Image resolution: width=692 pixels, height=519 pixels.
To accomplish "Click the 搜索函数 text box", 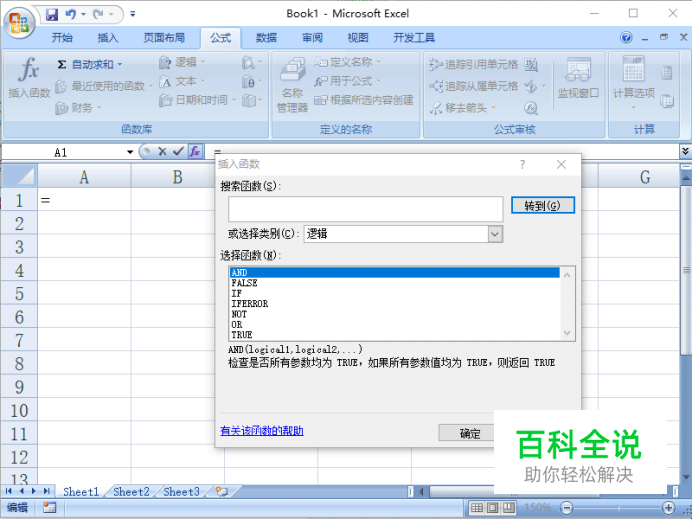I will tap(365, 209).
